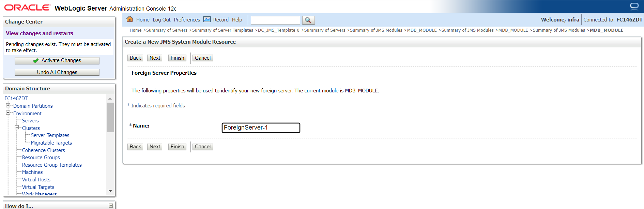Image resolution: width=644 pixels, height=209 pixels.
Task: Click Summary of Server Templates breadcrumb
Action: pos(223,30)
